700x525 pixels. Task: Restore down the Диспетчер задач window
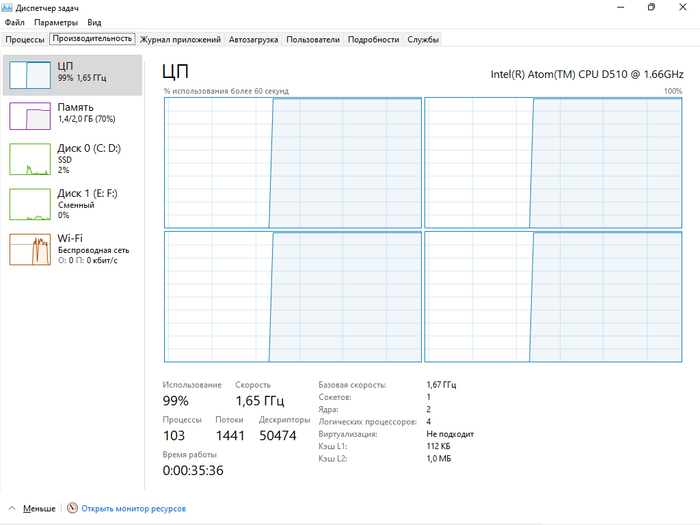651,7
